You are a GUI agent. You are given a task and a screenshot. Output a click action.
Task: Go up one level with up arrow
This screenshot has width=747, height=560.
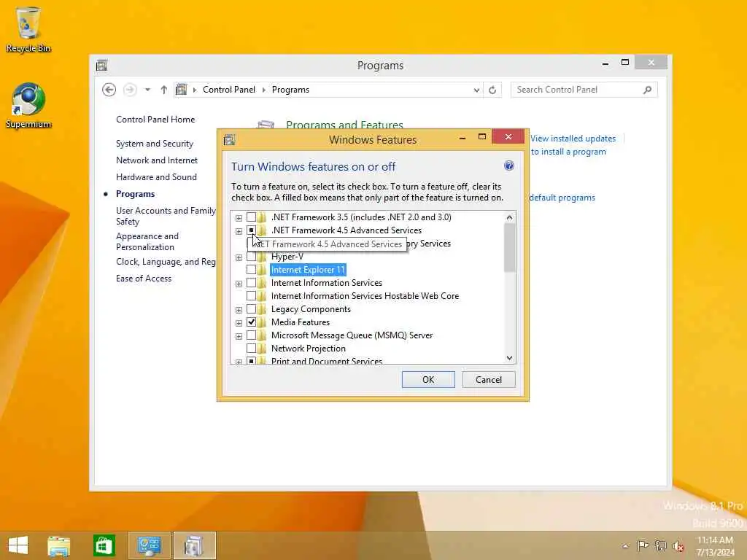click(164, 90)
